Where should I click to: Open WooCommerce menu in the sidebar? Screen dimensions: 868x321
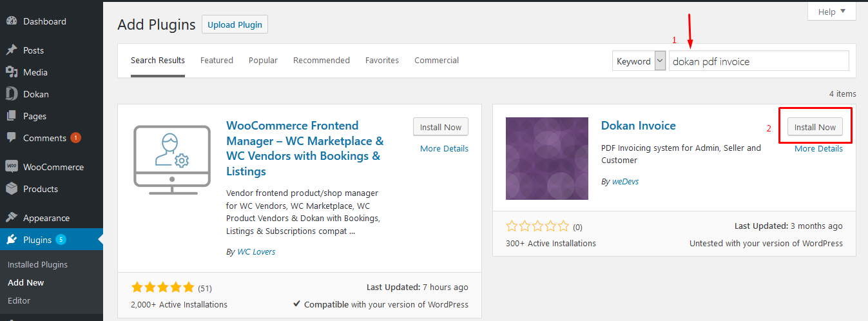[x=53, y=167]
